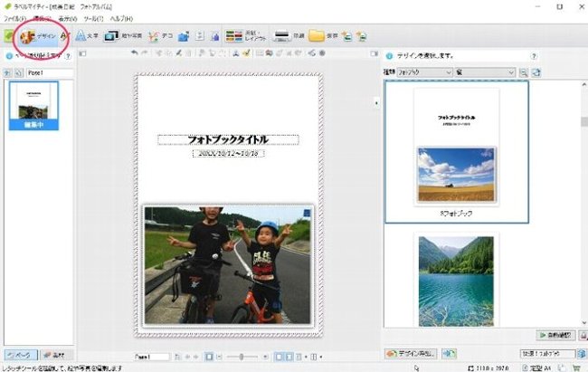
Task: Click the undo arrow in edit toolbar
Action: point(135,52)
